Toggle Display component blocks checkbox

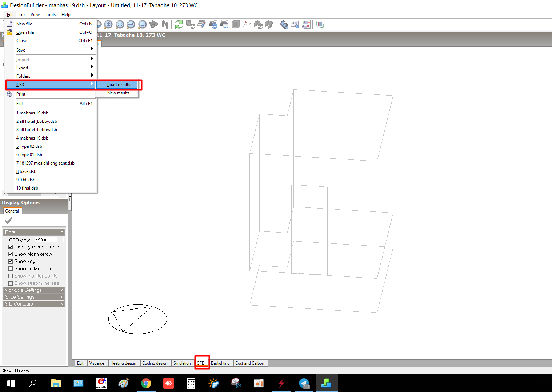[x=11, y=247]
